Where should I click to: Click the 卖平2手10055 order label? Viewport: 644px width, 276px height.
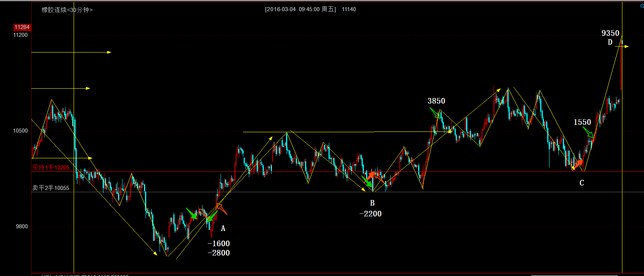(51, 188)
